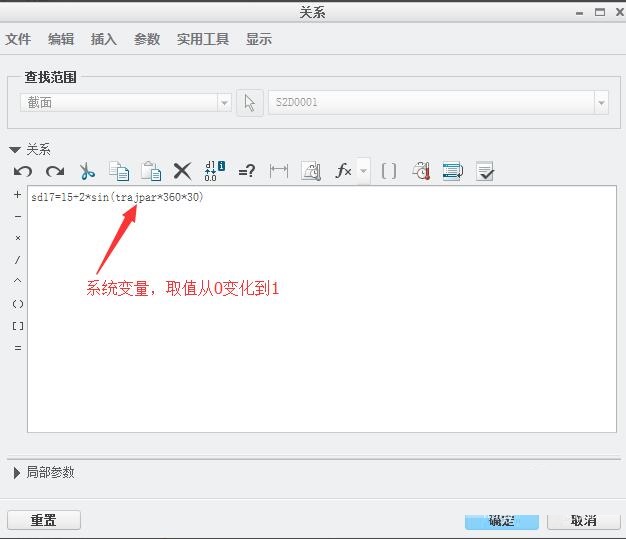Close the 关系 dialog window
The width and height of the screenshot is (626, 539).
click(620, 12)
